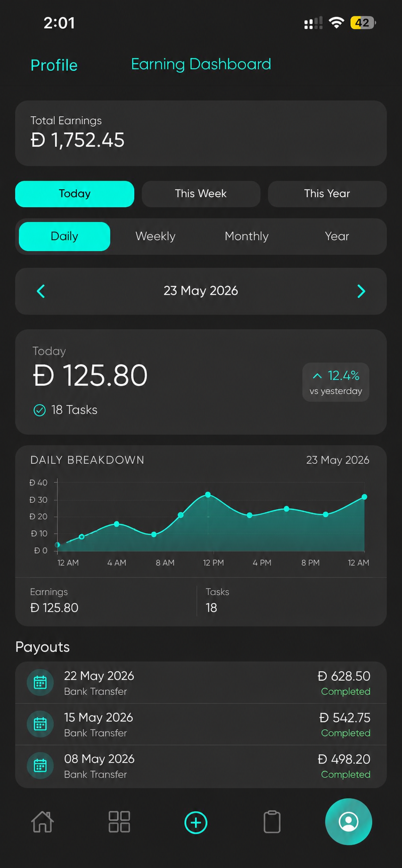Open the grid dashboard icon

pyautogui.click(x=119, y=822)
